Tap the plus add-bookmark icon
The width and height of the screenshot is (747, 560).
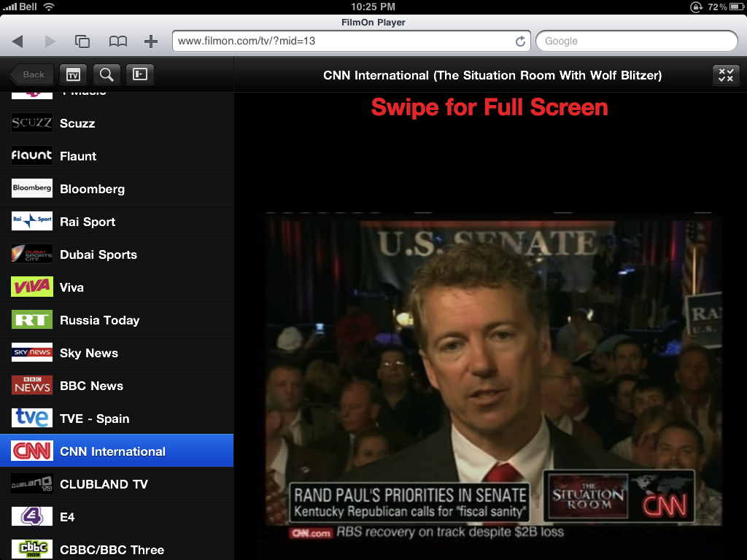(x=151, y=42)
